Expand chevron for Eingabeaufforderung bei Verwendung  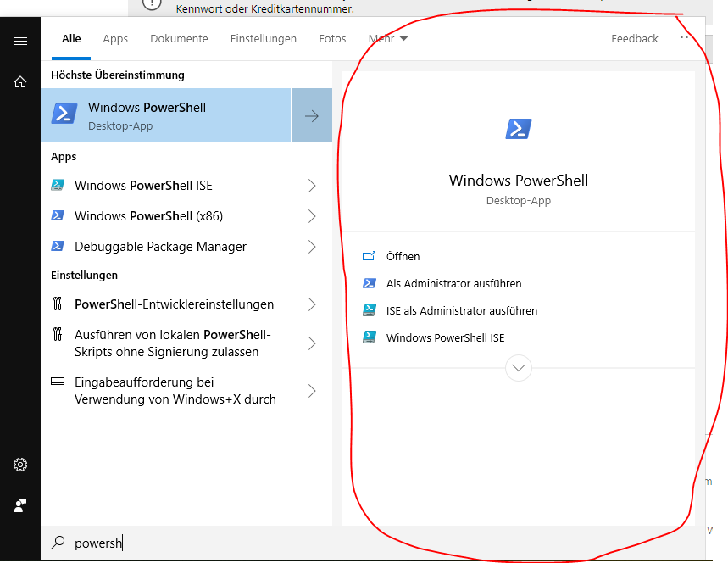[312, 391]
